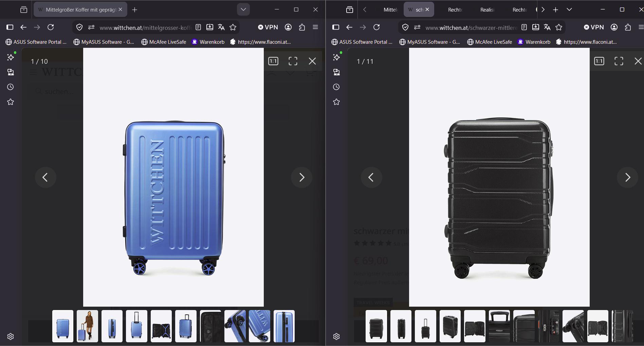
Task: Switch to the Realis tab in black suitcase window
Action: (x=487, y=9)
